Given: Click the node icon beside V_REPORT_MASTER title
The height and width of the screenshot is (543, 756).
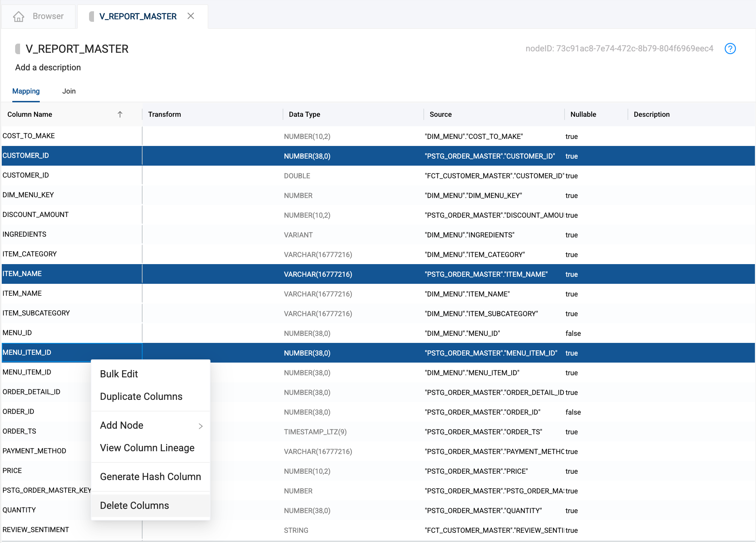Looking at the screenshot, I should coord(18,49).
